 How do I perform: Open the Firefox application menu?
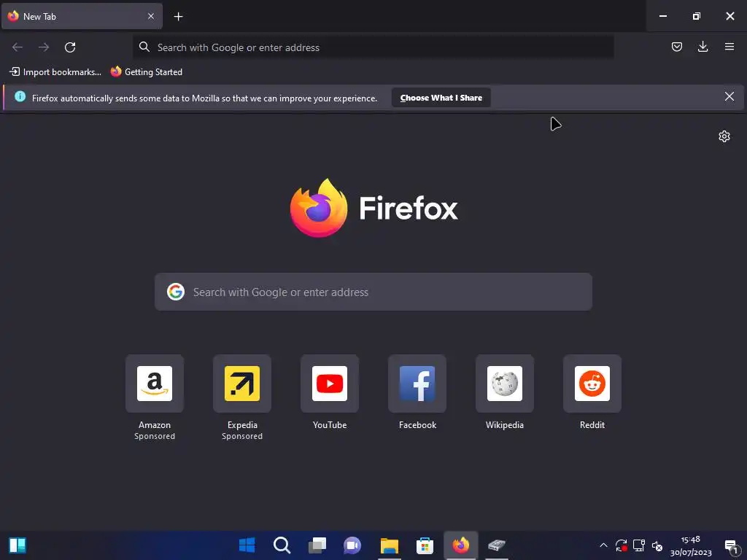pyautogui.click(x=729, y=47)
